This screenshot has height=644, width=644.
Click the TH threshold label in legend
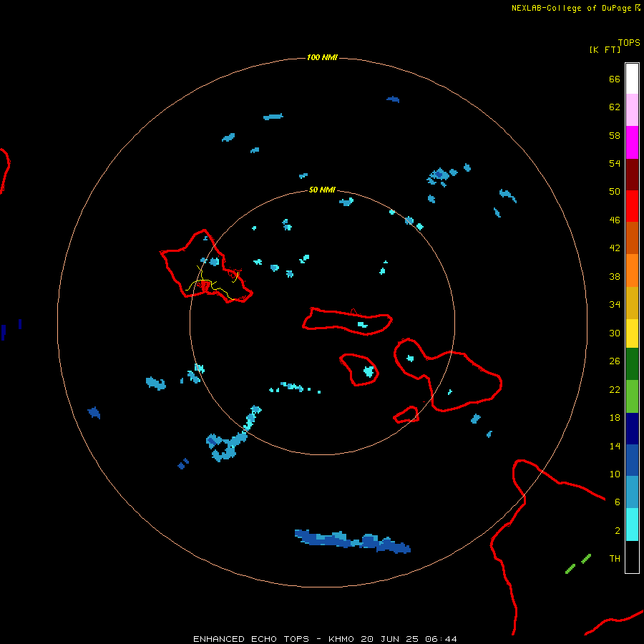pos(615,559)
